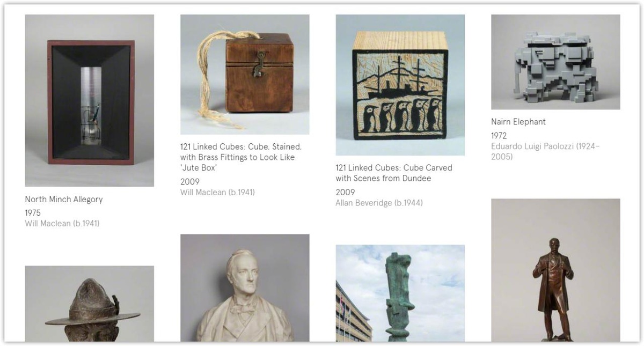Click the North Minch Allegory title
This screenshot has height=346, width=644.
pyautogui.click(x=64, y=200)
